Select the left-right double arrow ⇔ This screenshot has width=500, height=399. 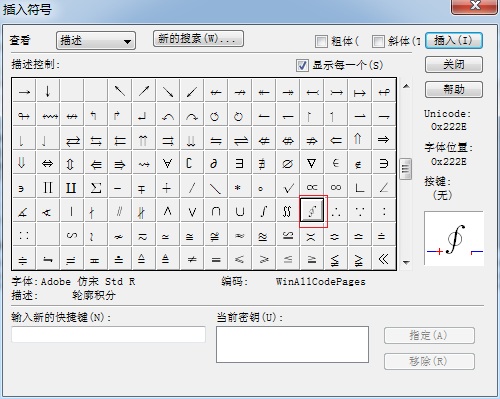coord(48,163)
